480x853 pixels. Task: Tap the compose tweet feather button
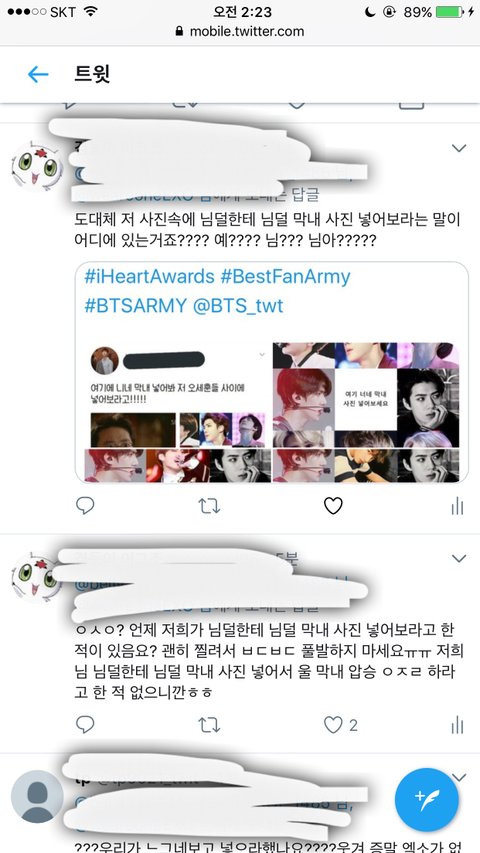click(426, 799)
